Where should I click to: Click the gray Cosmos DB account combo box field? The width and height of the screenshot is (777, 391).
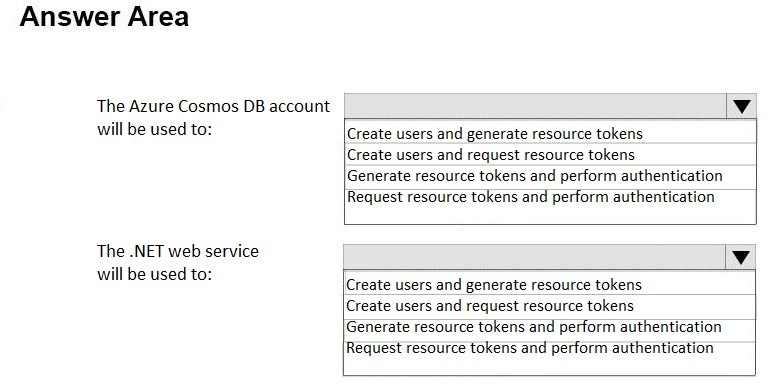click(x=536, y=106)
